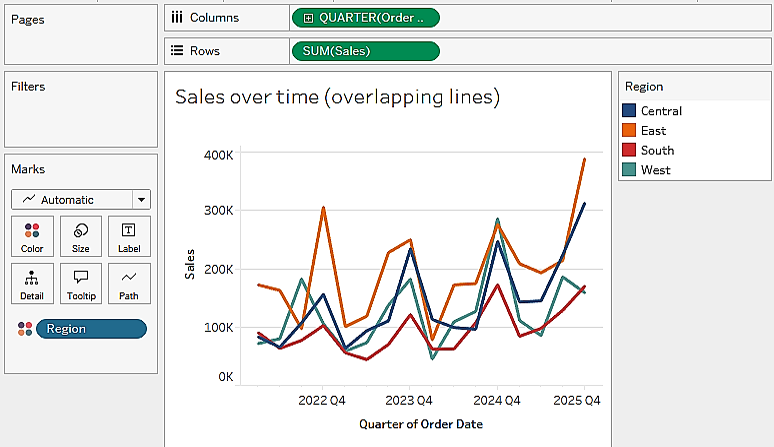Highlight West in the Region legend

[x=655, y=170]
